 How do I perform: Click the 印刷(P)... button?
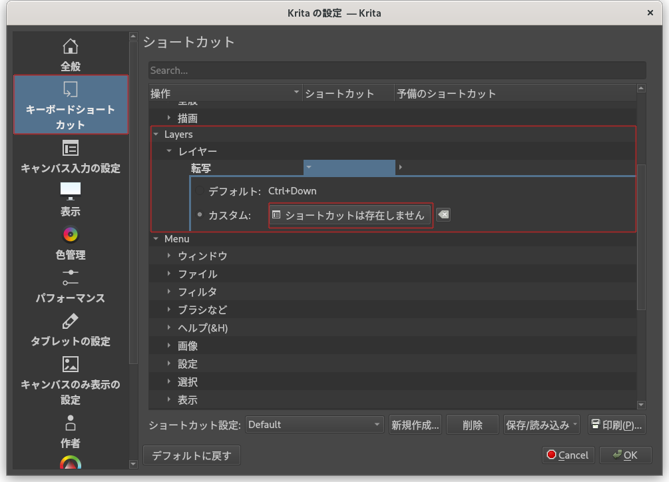[x=617, y=425]
